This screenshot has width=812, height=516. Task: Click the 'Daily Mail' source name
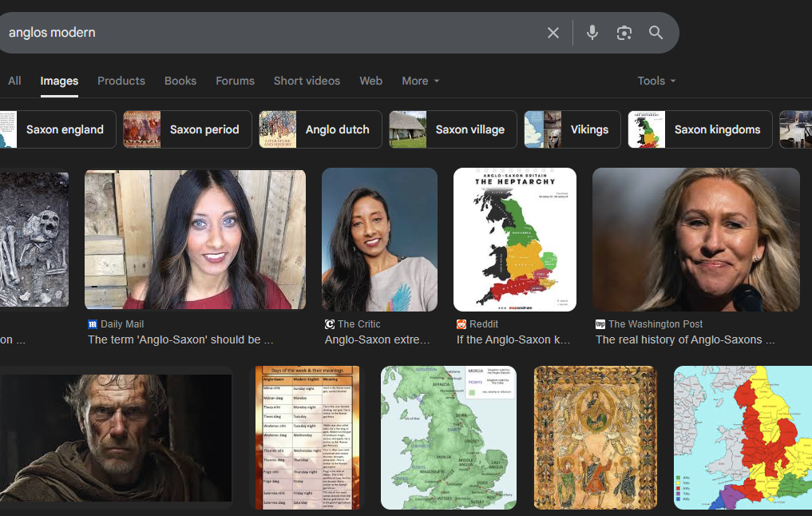[122, 324]
